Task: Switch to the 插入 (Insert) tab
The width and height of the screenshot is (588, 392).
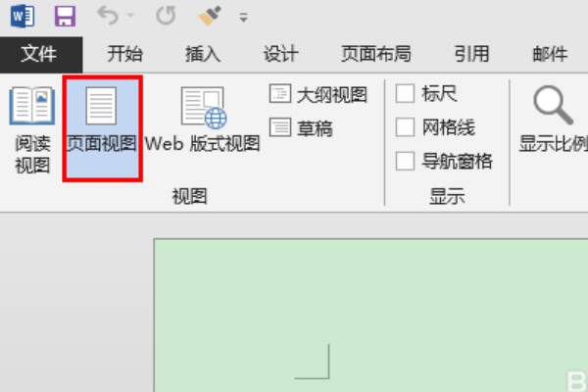Action: (203, 54)
